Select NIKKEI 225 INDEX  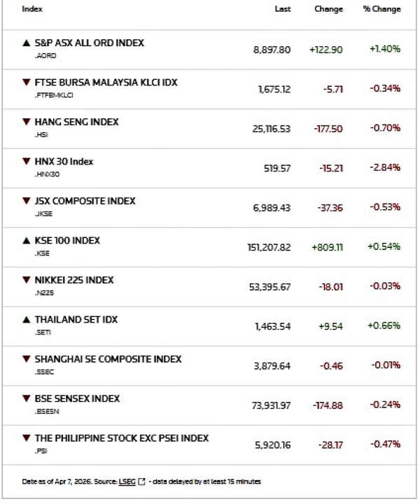73,280
